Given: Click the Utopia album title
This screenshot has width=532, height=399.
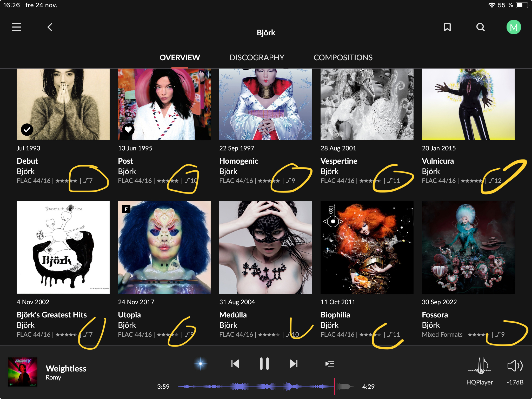Looking at the screenshot, I should tap(129, 315).
